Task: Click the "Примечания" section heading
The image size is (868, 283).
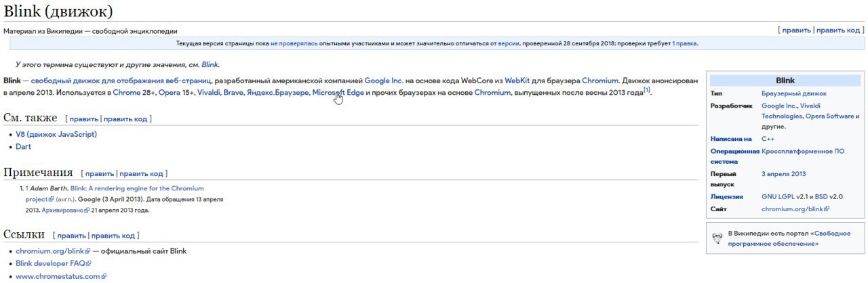Action: [x=38, y=172]
